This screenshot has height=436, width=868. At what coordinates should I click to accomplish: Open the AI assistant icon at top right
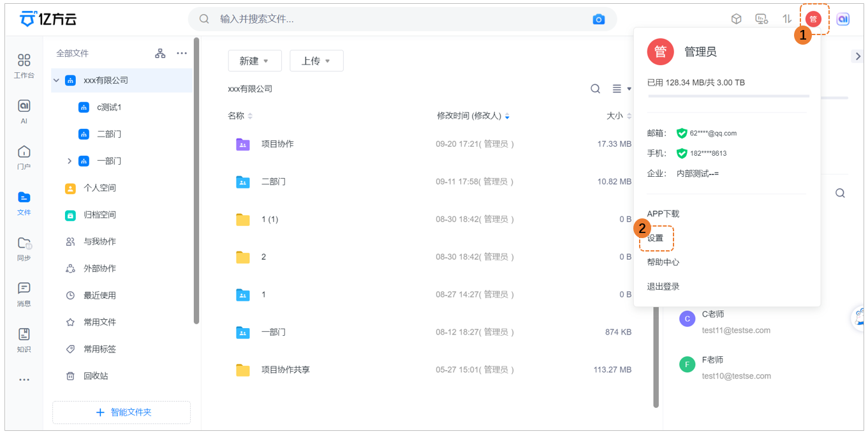843,19
